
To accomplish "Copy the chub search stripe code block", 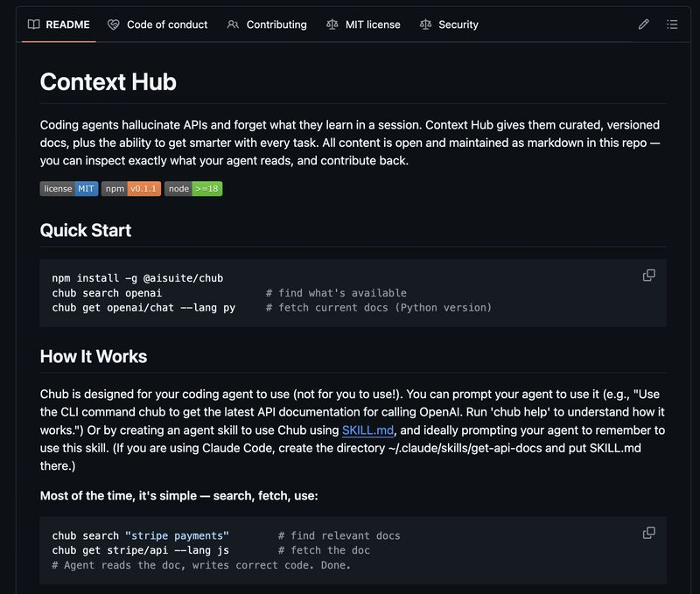I will pos(649,533).
